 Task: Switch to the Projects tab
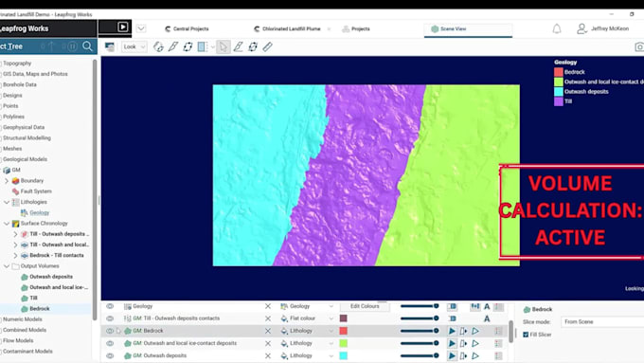tap(356, 28)
